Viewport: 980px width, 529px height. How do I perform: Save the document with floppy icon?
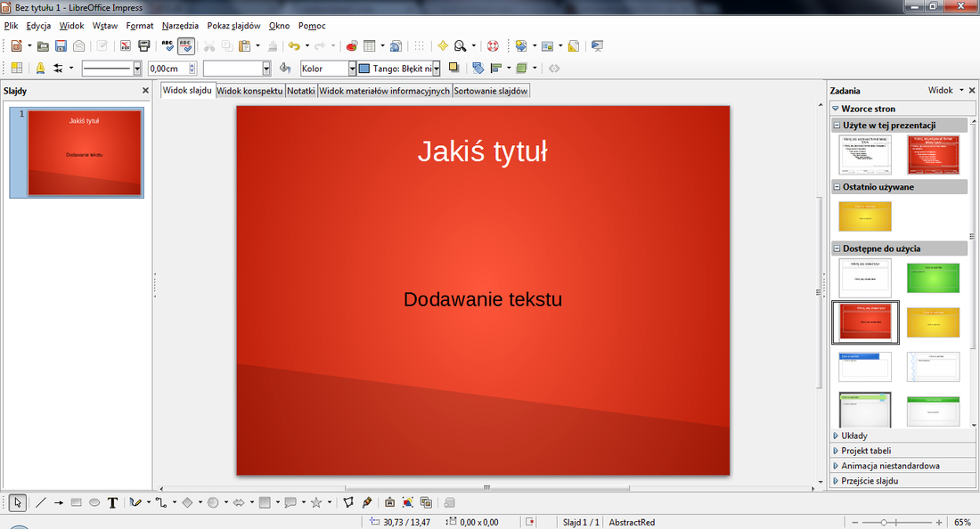pos(61,45)
